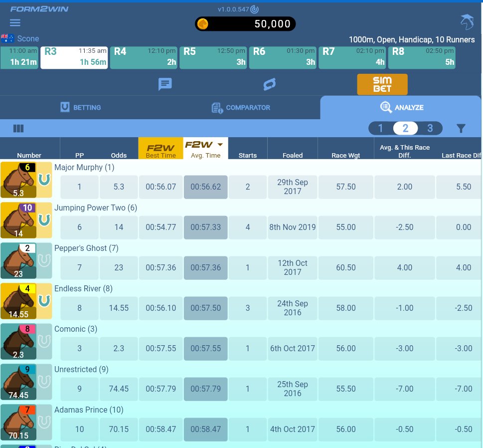
Task: Click the coin icon beside the 50,000 balance
Action: pos(203,23)
